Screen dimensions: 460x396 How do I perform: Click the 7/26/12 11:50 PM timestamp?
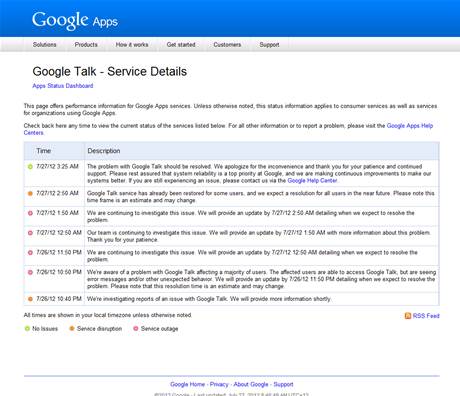coord(59,252)
